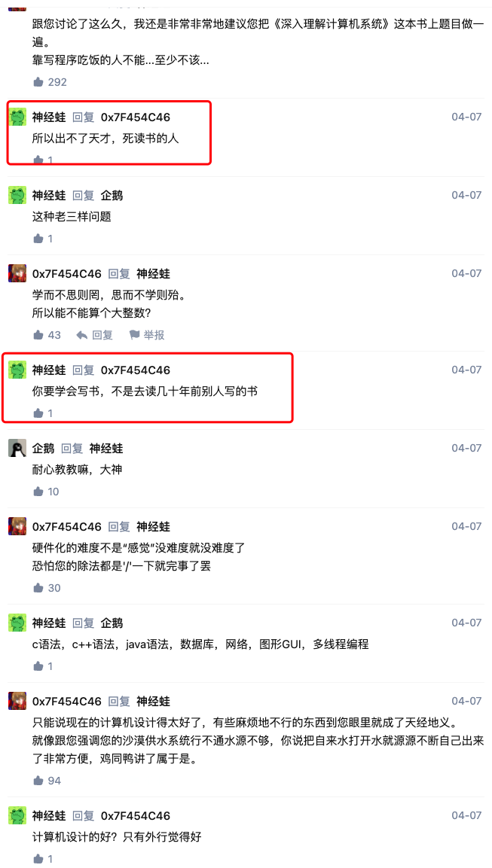This screenshot has height=868, width=492.
Task: Click 回复 link under 所以能不能算个大整数
Action: [102, 335]
